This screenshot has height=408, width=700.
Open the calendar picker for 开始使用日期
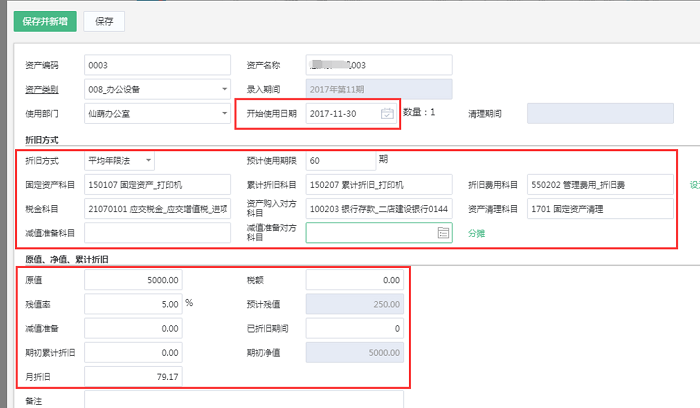coord(387,114)
